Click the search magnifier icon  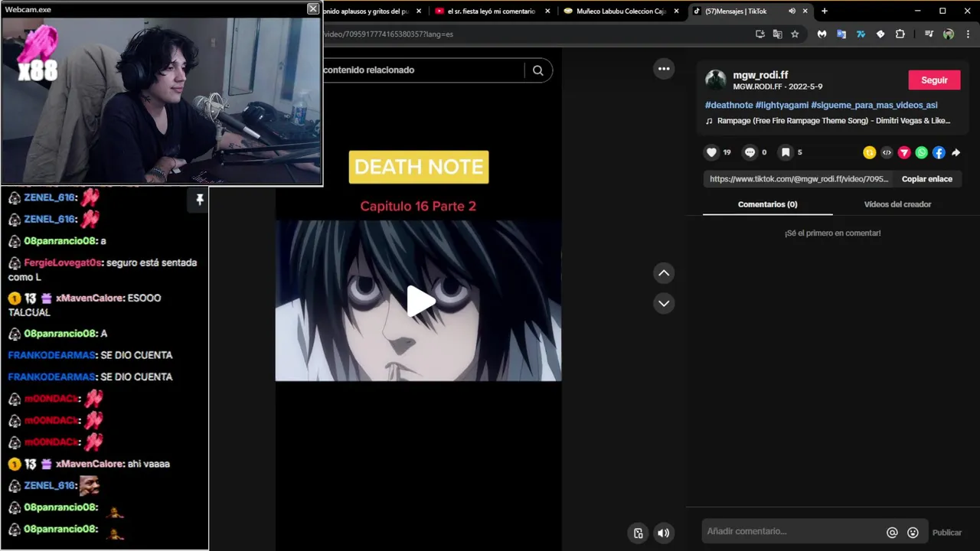click(x=538, y=70)
